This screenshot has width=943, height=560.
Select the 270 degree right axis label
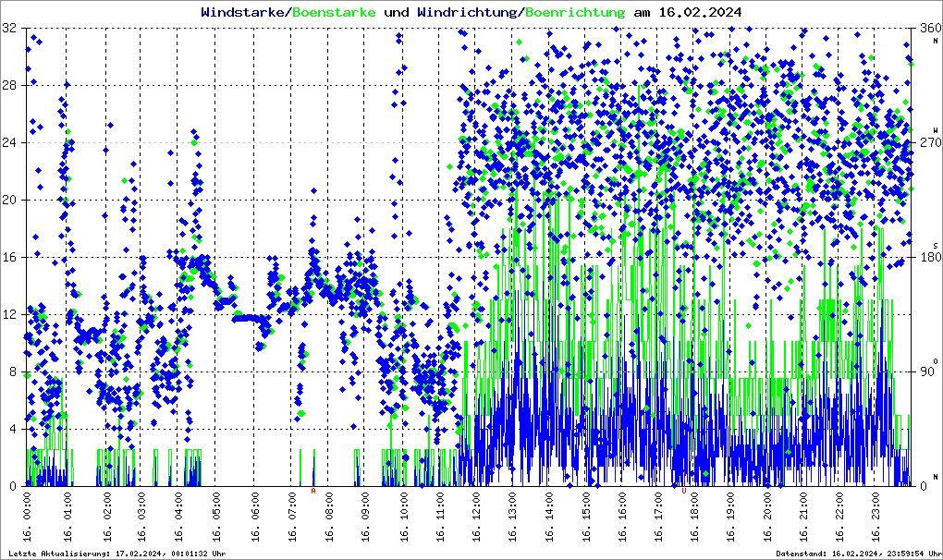pos(925,143)
